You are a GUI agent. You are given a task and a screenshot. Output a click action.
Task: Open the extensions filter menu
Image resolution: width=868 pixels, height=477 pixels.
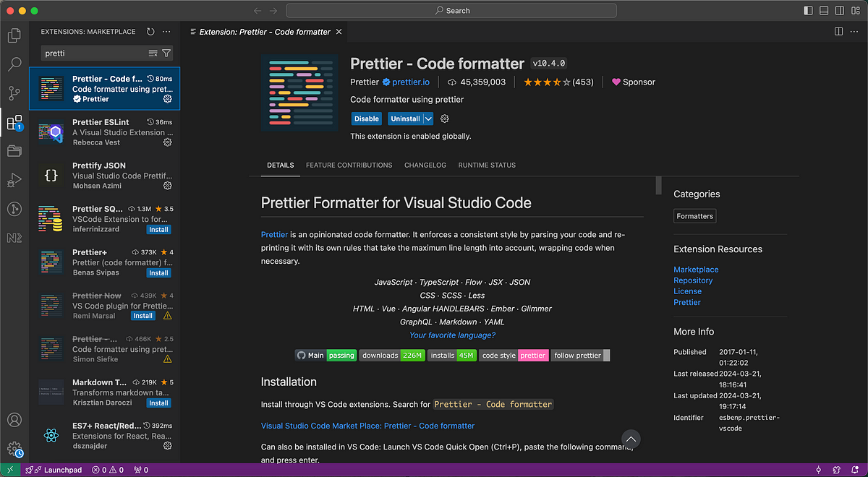[166, 53]
